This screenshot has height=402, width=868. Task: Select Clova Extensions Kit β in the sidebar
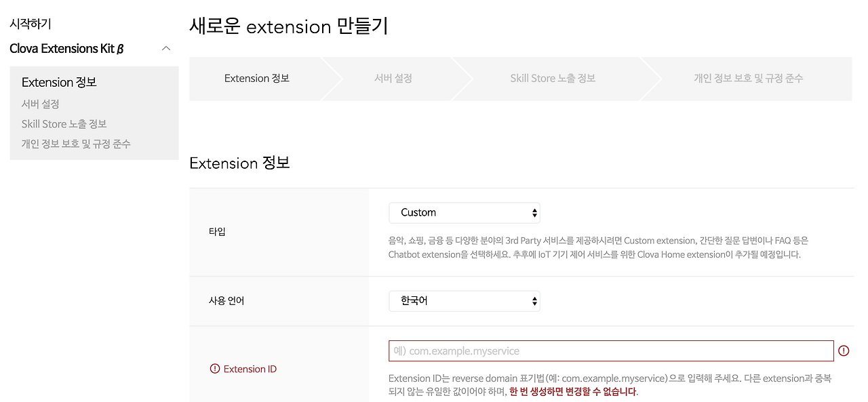[x=66, y=49]
